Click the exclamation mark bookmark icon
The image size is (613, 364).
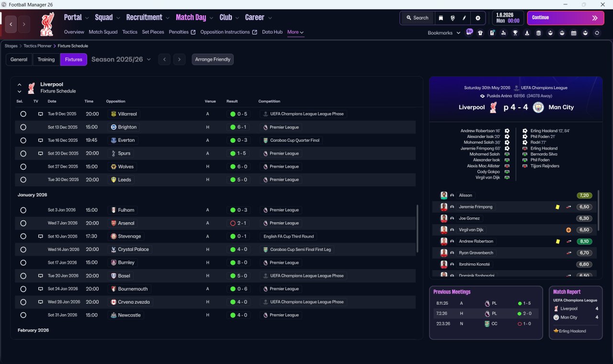pos(492,33)
